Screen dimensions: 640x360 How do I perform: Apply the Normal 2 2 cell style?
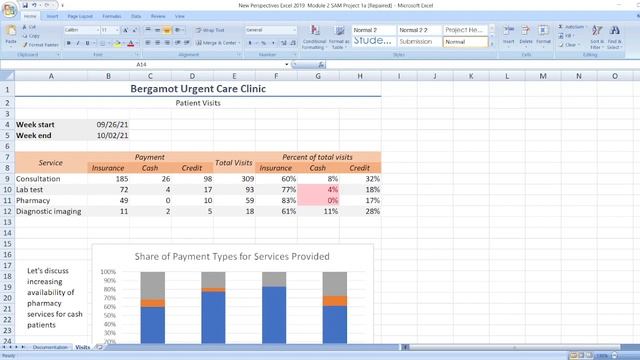tap(419, 30)
